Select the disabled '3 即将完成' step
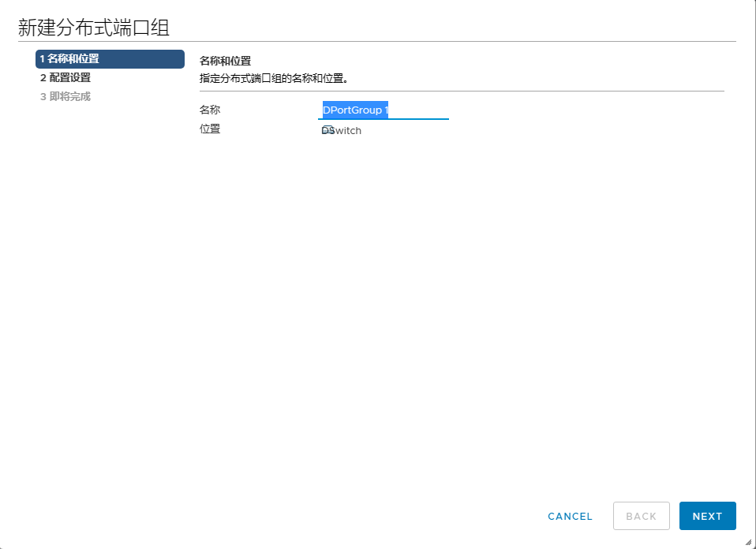The width and height of the screenshot is (756, 549). [65, 97]
